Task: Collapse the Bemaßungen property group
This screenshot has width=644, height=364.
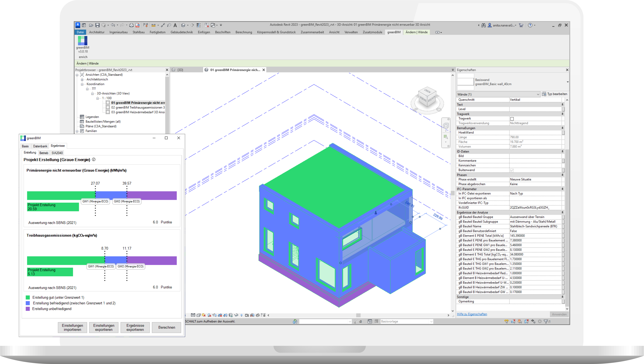Action: 562,128
